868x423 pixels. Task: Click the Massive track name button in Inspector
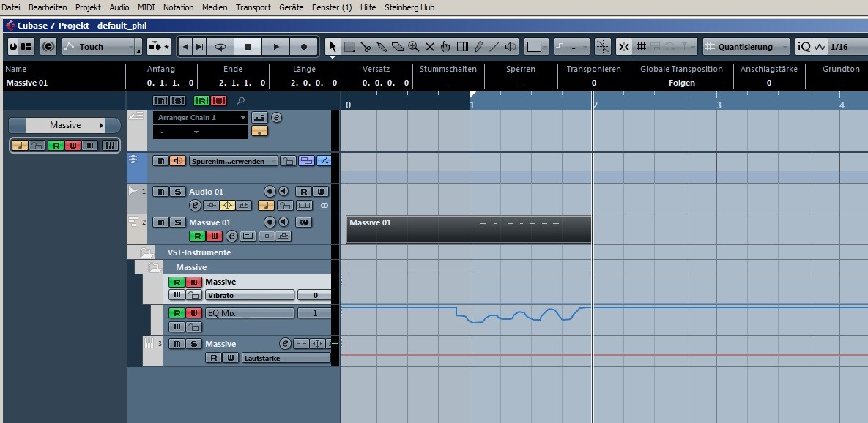click(x=64, y=126)
